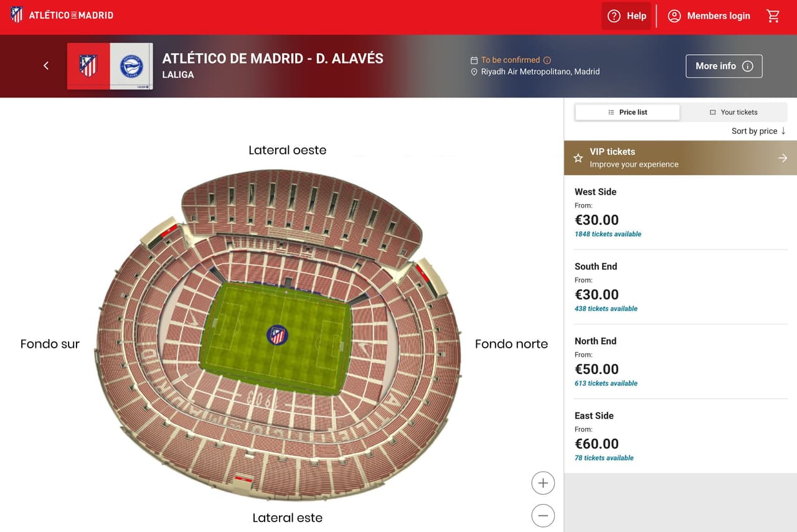Click the Alavés crest thumbnail
The image size is (797, 532).
[x=131, y=66]
